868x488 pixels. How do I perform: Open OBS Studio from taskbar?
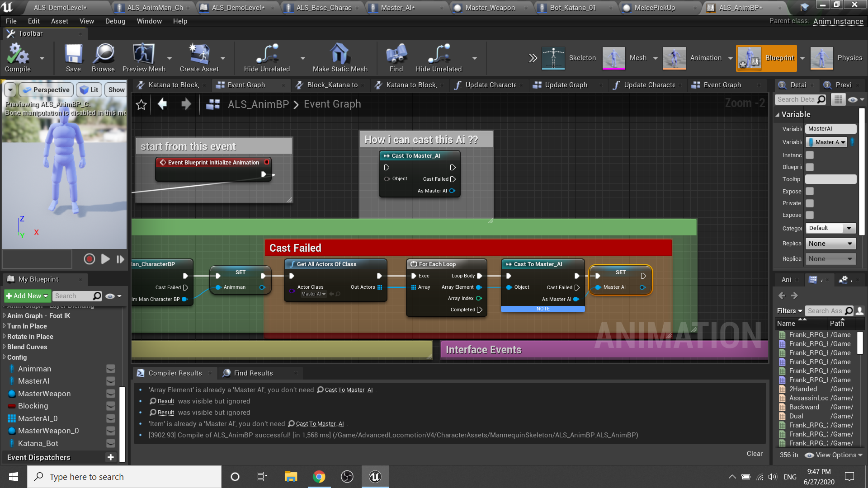coord(347,477)
